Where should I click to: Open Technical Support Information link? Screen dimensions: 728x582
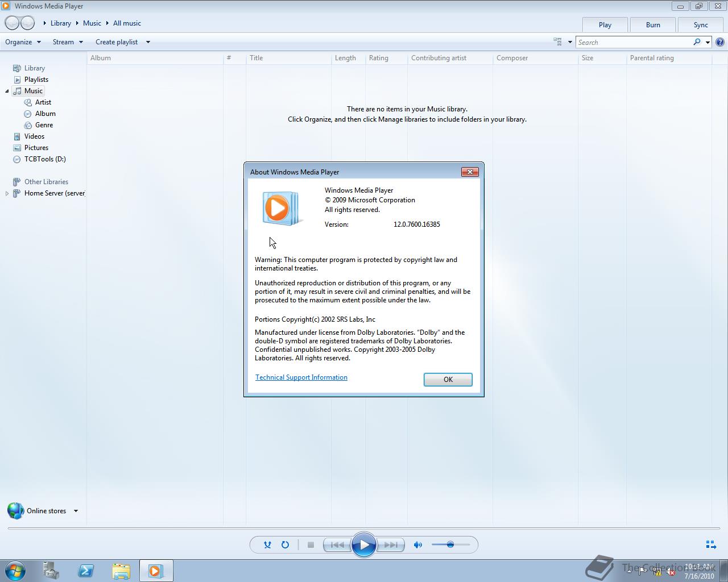coord(301,377)
